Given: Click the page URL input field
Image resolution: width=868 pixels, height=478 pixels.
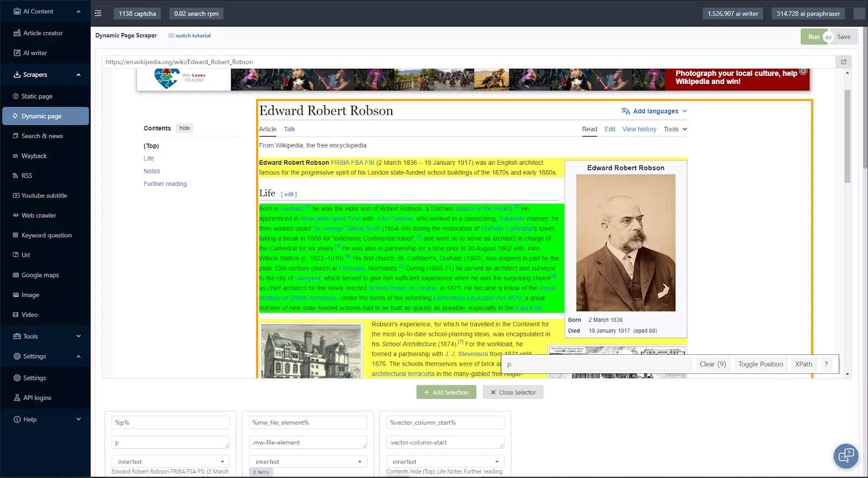Looking at the screenshot, I should tap(467, 62).
